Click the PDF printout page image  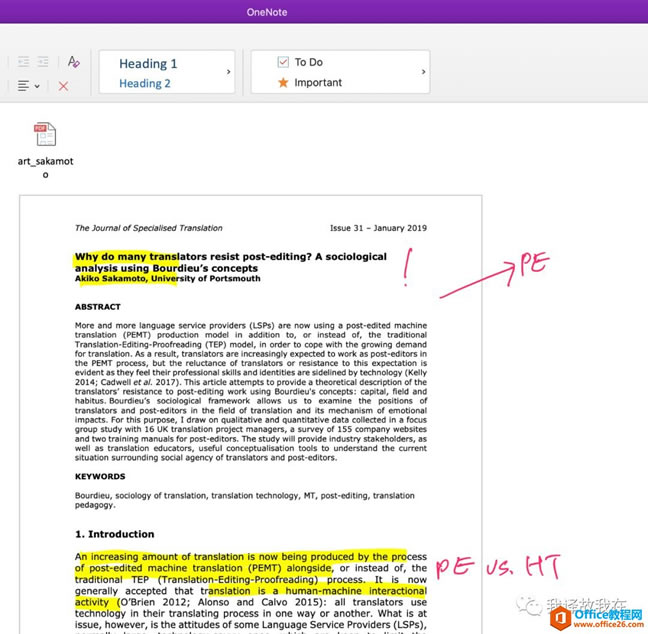250,414
